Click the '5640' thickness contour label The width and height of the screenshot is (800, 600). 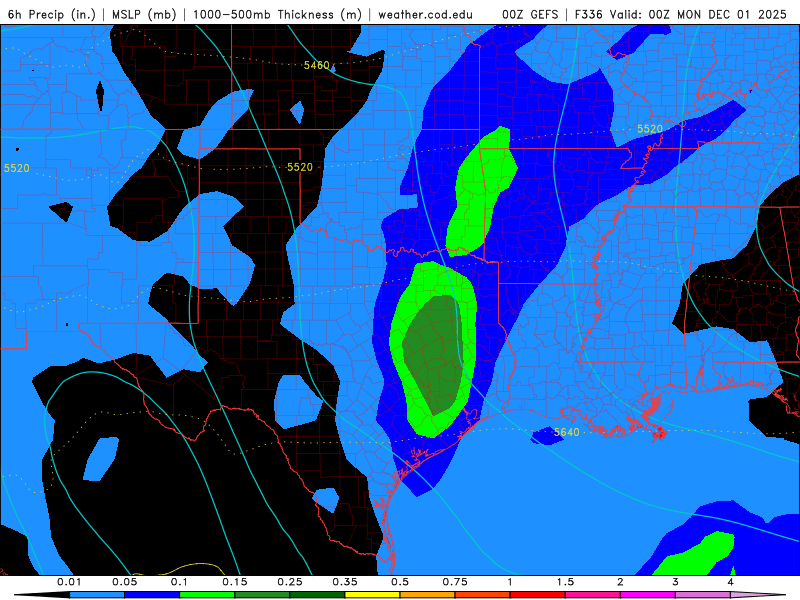tap(566, 432)
